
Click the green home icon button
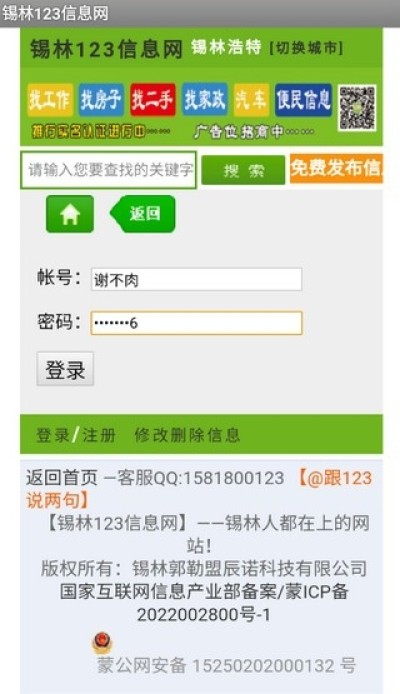[x=70, y=214]
